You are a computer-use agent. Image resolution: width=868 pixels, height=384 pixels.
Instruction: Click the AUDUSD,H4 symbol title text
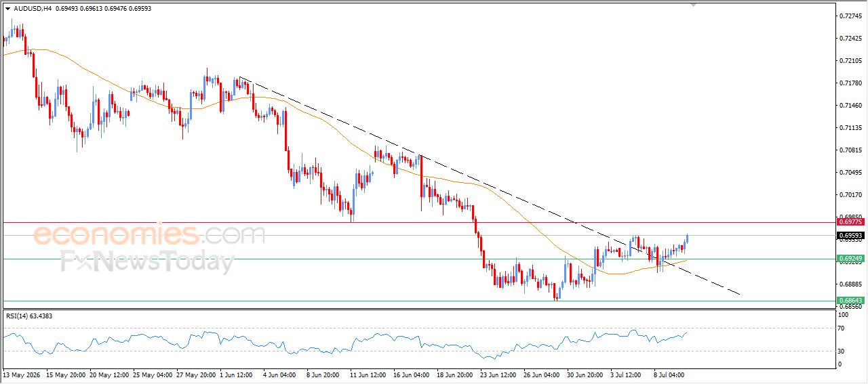click(33, 9)
